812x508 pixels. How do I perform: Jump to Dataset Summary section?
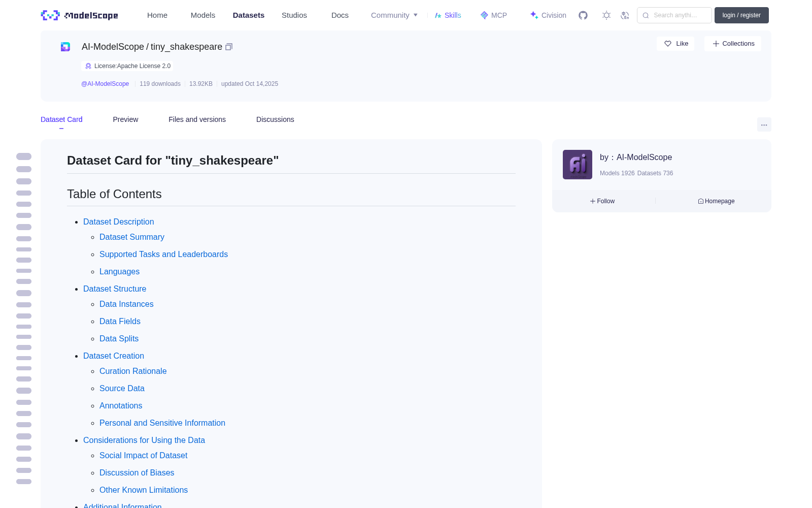tap(132, 237)
